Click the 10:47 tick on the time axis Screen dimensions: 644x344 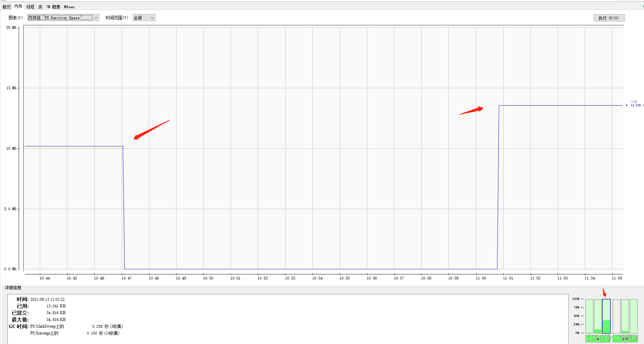pos(126,278)
